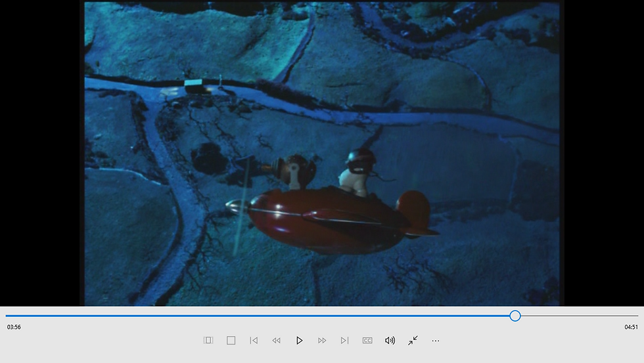The height and width of the screenshot is (363, 644).
Task: Open the more options ellipsis menu
Action: click(x=436, y=341)
